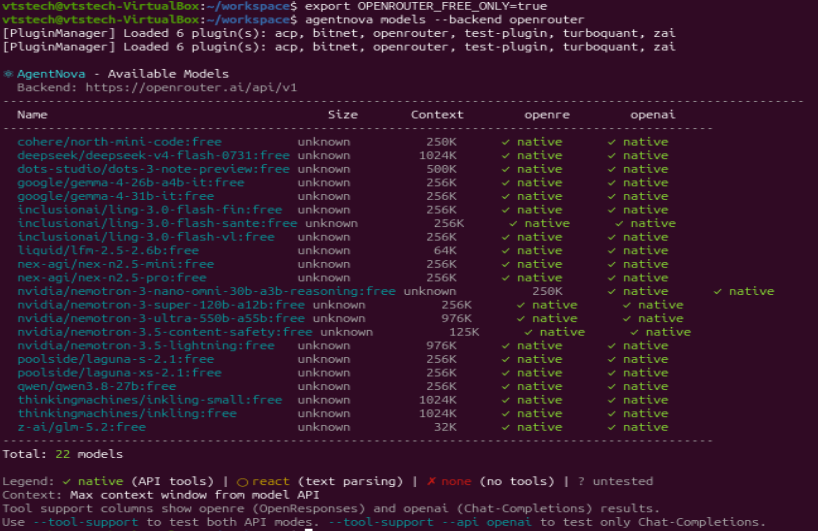The image size is (818, 531).
Task: Click openai checkmark in z-ai/glm-5.2 row
Action: (611, 427)
